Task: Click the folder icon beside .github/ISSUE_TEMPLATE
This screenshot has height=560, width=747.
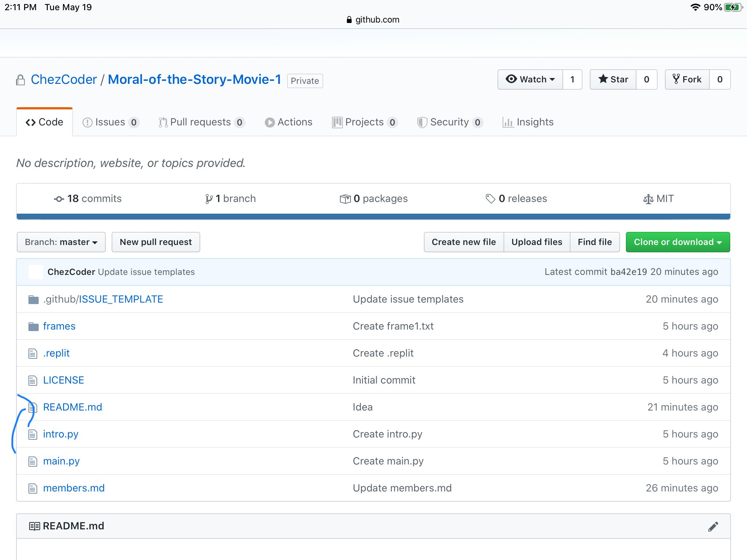Action: click(34, 300)
